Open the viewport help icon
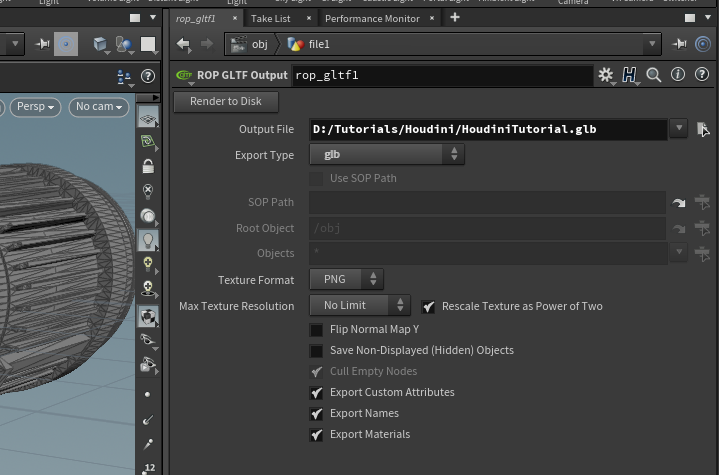This screenshot has width=719, height=475. click(x=148, y=76)
